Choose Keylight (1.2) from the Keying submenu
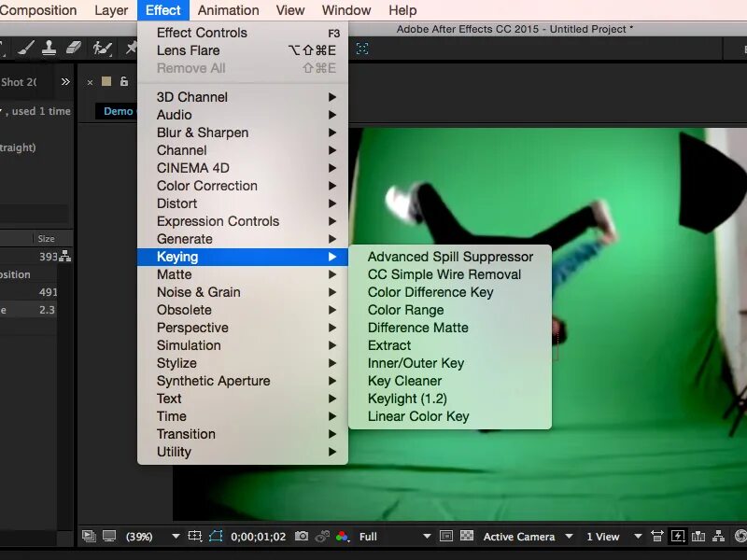The height and width of the screenshot is (560, 747). pos(409,399)
